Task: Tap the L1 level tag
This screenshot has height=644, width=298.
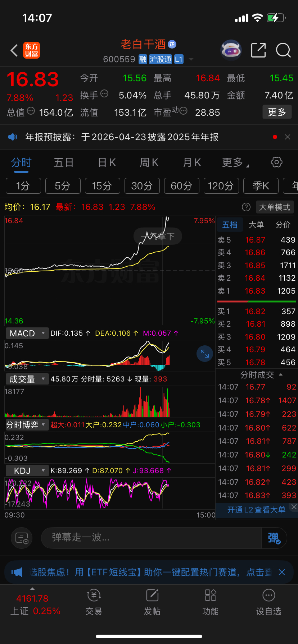Action: [x=179, y=59]
